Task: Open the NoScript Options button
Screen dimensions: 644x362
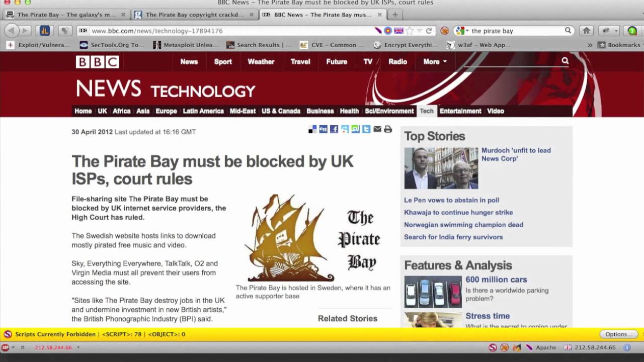Action: [618, 334]
